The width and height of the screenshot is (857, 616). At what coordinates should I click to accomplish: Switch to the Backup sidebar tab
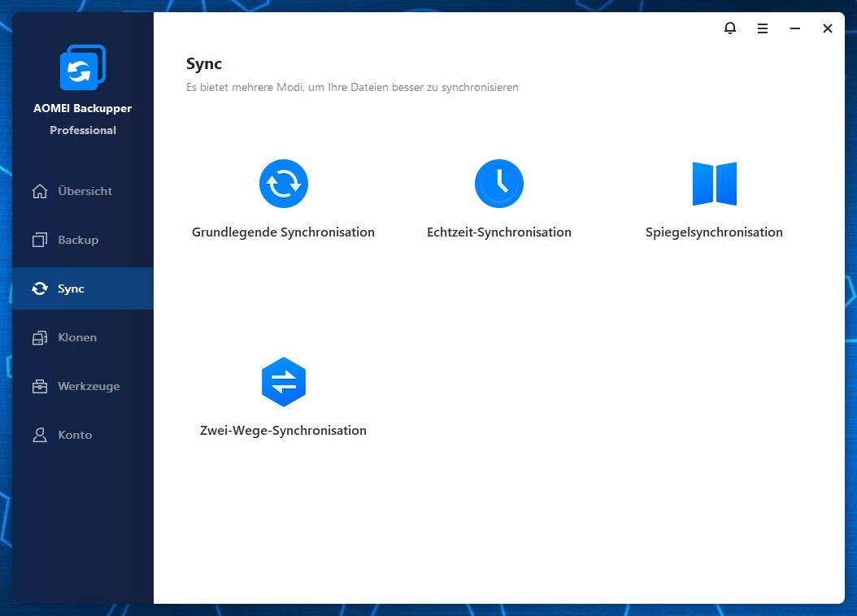click(78, 241)
